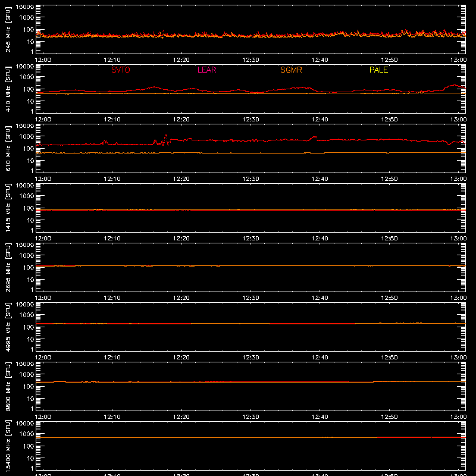Screen dimensions: 476x476
Task: Click 12:20 time label under 4995 MHz panel
Action: pyautogui.click(x=181, y=358)
